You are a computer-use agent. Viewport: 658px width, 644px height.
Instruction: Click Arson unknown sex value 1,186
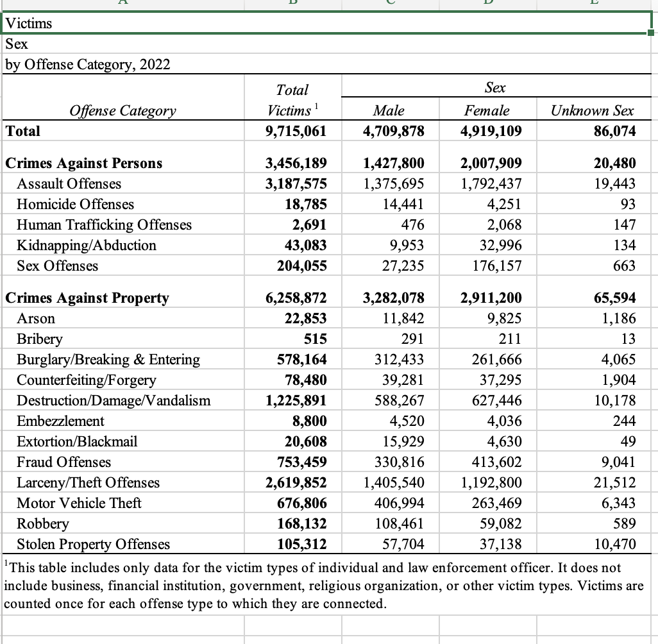[x=619, y=318]
